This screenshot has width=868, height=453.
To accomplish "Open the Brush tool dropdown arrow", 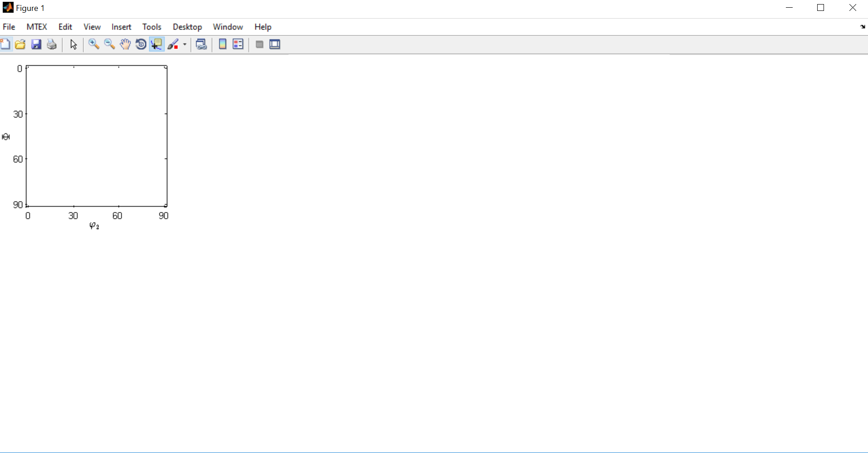I will [x=184, y=45].
